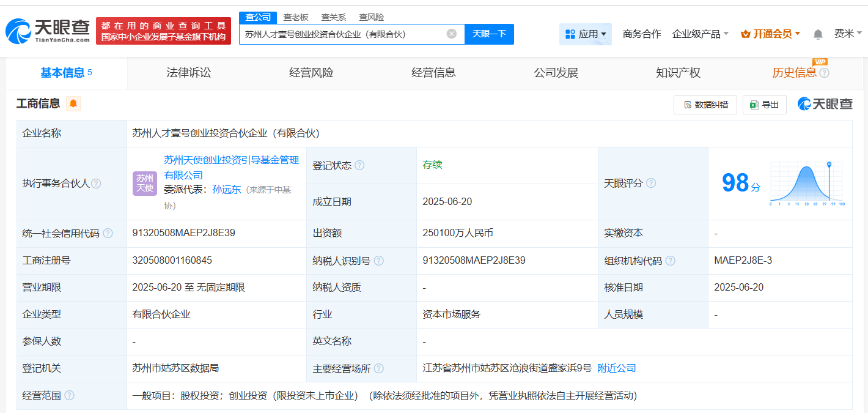Switch to the 法律诉讼 tab
The width and height of the screenshot is (868, 413).
[x=189, y=73]
